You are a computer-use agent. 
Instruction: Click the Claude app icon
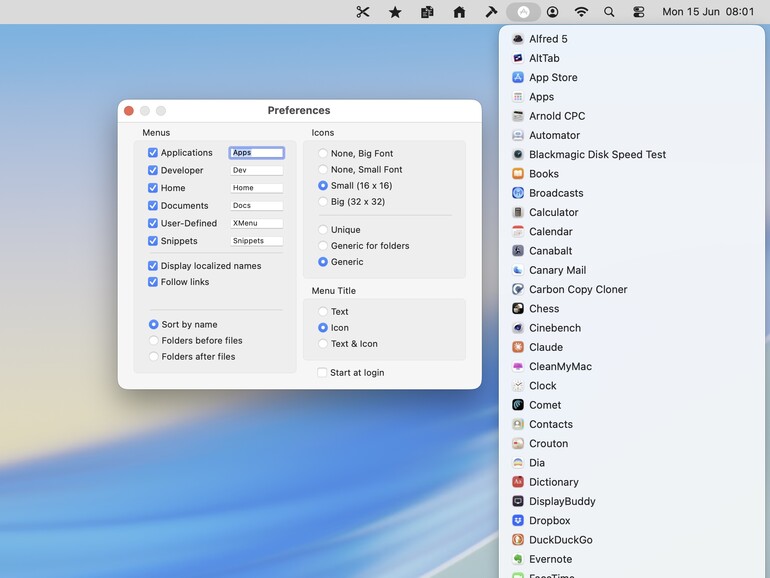coord(518,347)
